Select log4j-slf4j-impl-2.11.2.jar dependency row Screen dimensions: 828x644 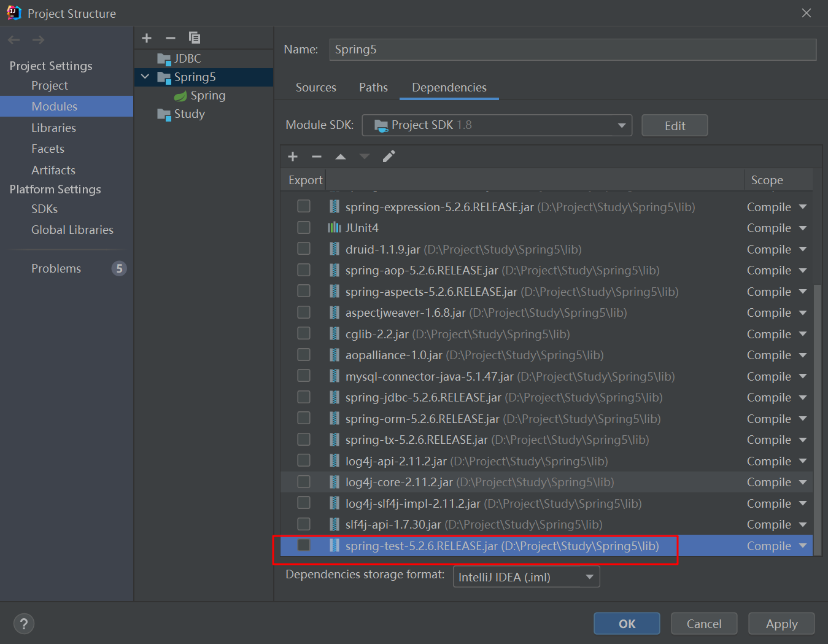(x=546, y=503)
